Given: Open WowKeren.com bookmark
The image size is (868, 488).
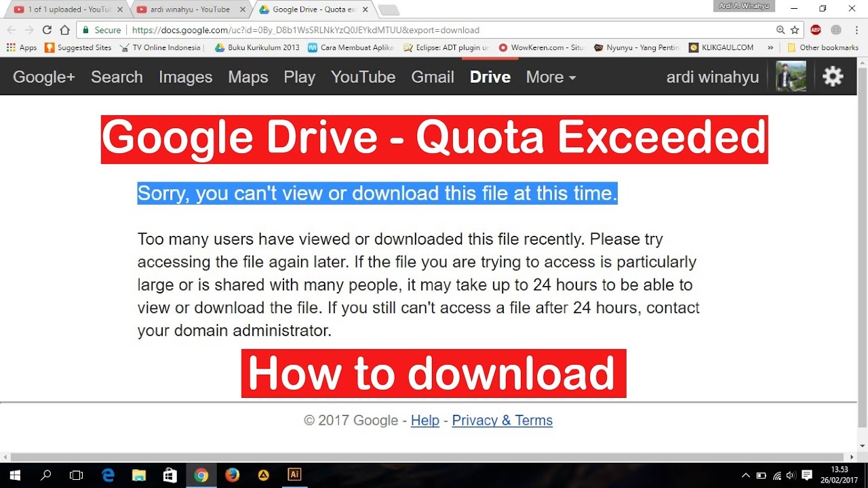Looking at the screenshot, I should [541, 47].
